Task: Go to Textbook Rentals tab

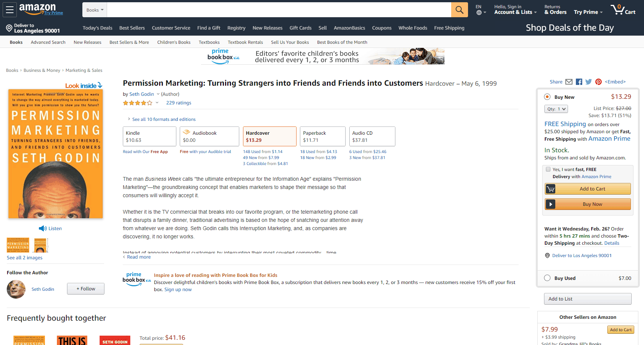Action: point(245,42)
